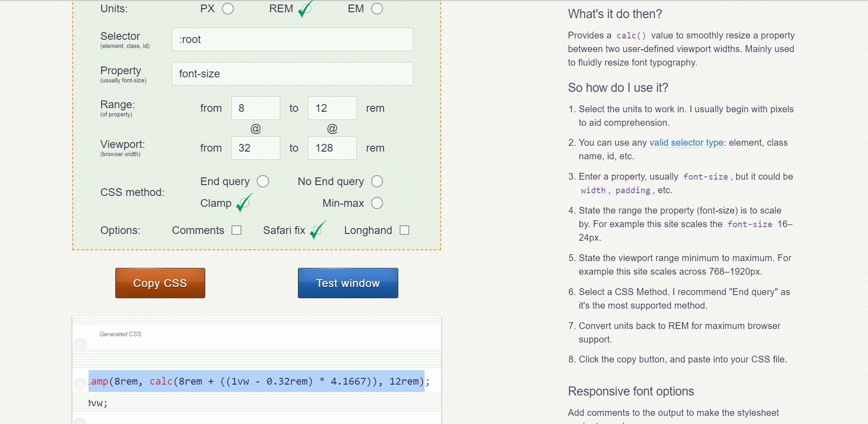Click the Range to value field
This screenshot has height=424, width=868.
coord(332,108)
